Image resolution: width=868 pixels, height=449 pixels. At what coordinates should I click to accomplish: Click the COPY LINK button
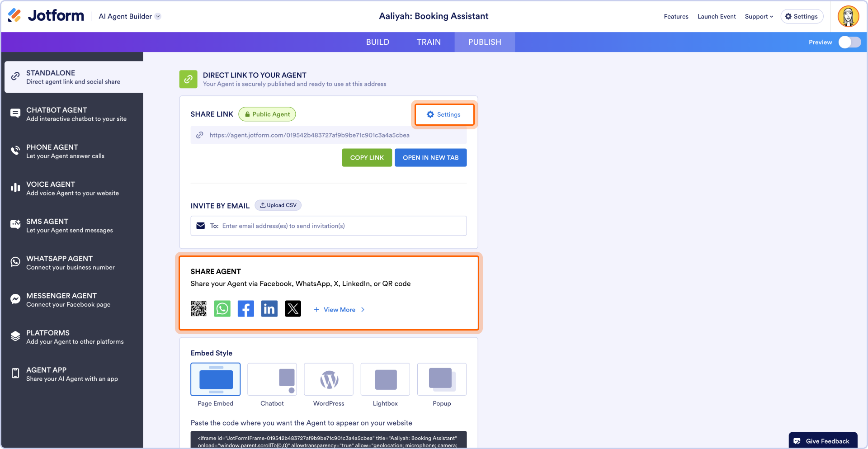click(367, 157)
